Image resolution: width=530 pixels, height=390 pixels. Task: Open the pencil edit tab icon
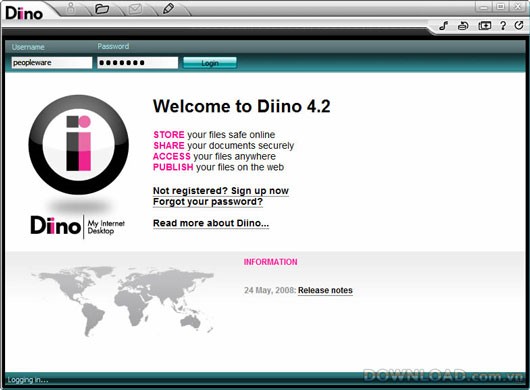pyautogui.click(x=168, y=8)
